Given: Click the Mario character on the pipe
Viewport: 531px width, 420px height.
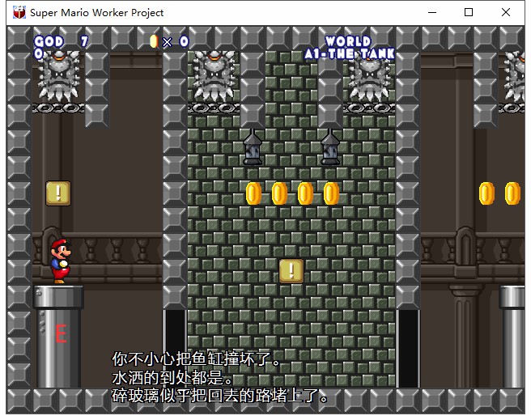Looking at the screenshot, I should point(60,261).
